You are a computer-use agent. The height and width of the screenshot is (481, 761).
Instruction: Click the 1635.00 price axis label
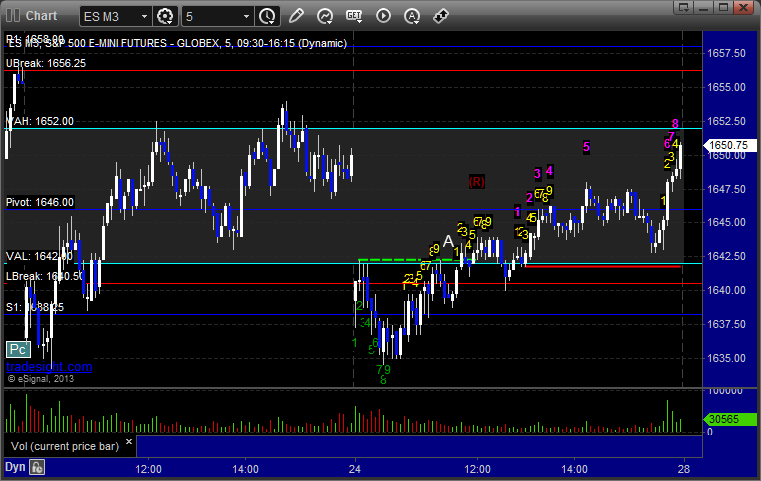coord(726,358)
